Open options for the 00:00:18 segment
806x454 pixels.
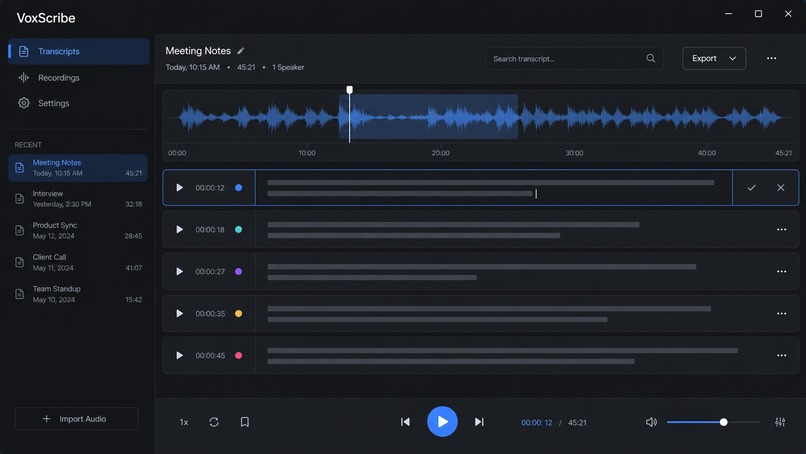(x=781, y=230)
